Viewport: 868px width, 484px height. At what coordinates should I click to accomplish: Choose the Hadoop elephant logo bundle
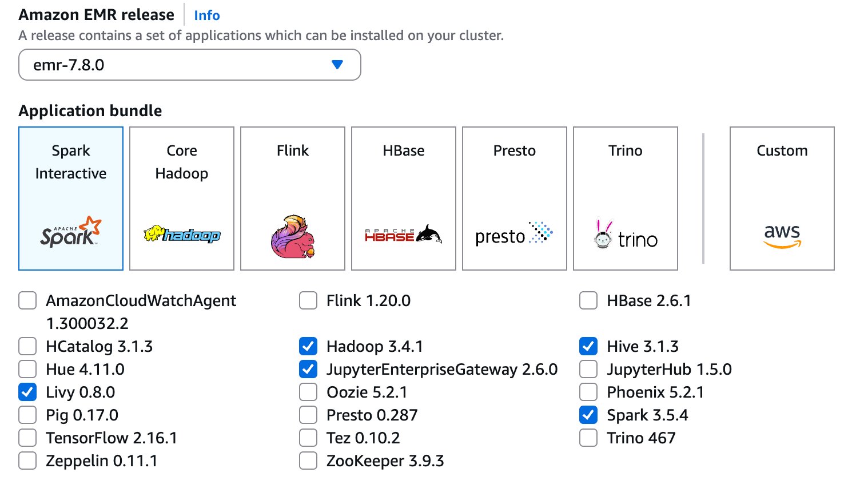(182, 234)
